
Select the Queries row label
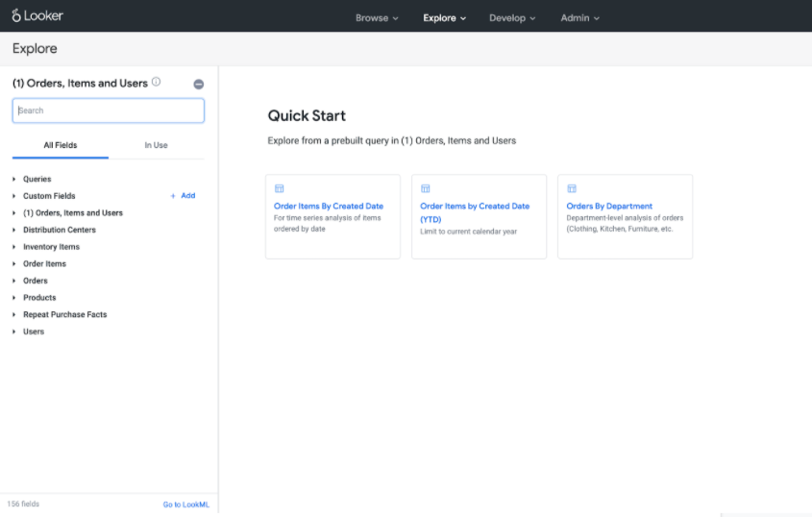coord(37,180)
